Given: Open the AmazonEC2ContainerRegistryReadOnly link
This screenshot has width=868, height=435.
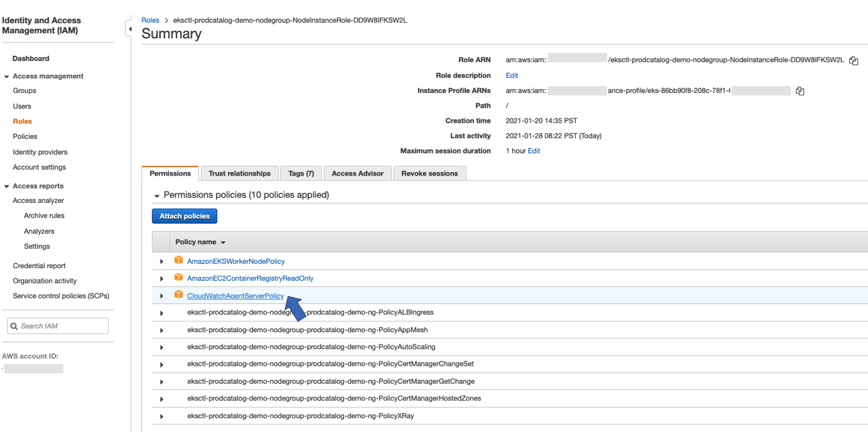Looking at the screenshot, I should click(250, 279).
